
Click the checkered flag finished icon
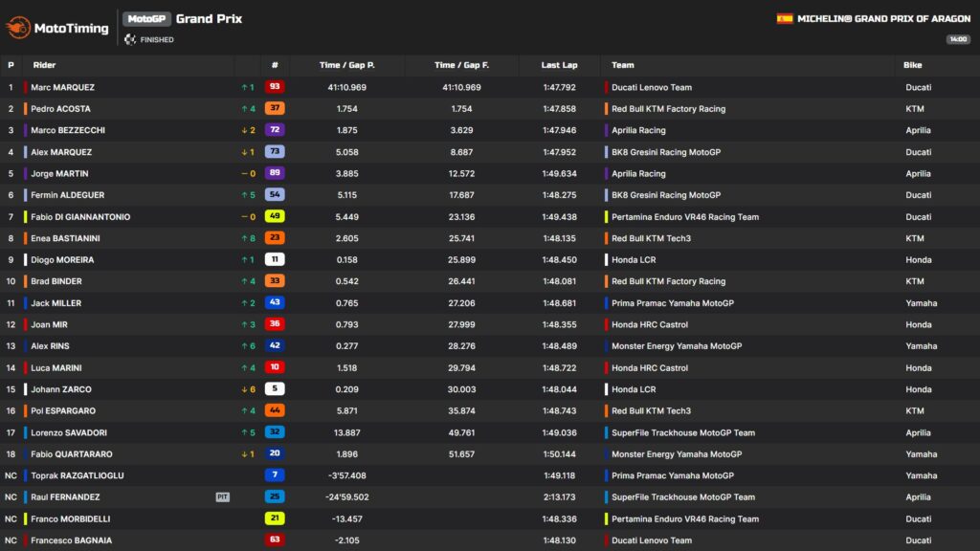130,39
